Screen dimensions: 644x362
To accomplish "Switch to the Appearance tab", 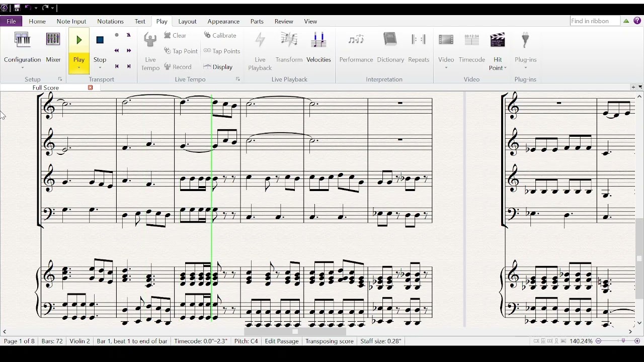I will point(223,21).
